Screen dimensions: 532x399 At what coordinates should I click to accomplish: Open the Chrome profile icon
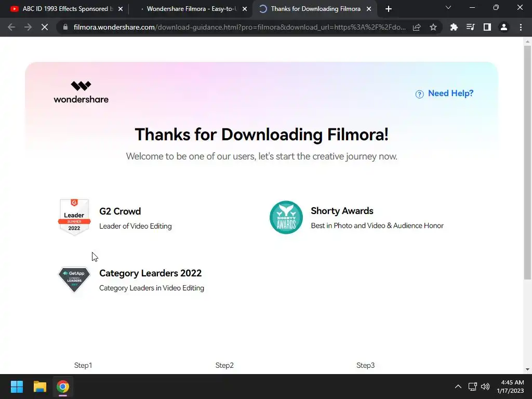click(504, 27)
